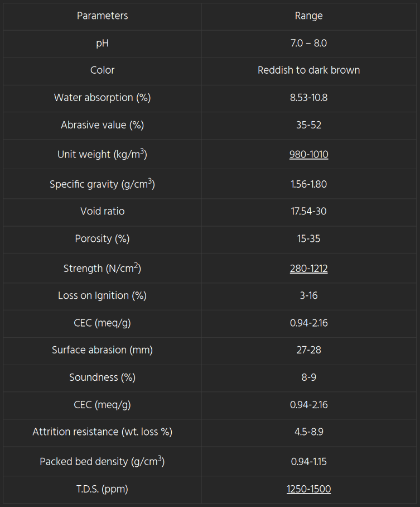Select the 1.56-1.80 range value
Screen dimensions: 420x507
(x=308, y=184)
